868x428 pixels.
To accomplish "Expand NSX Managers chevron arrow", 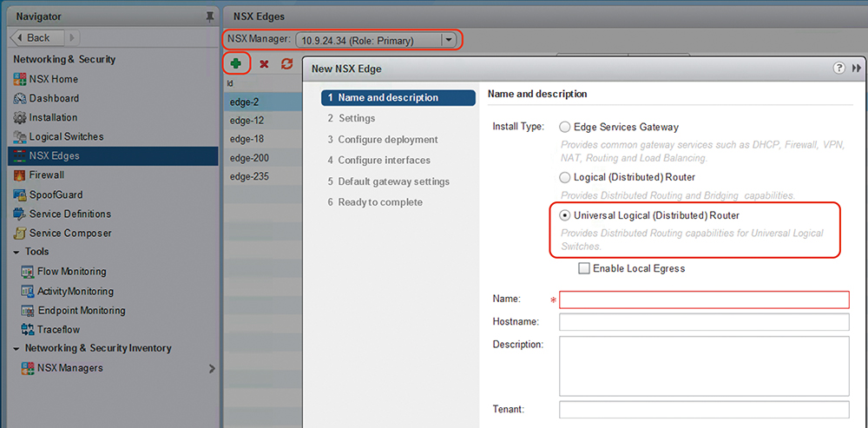I will (x=212, y=367).
